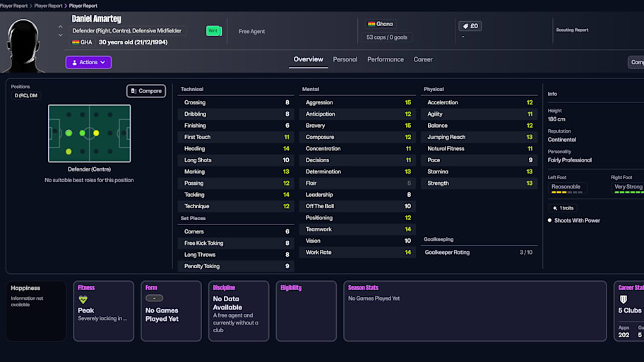Go to previous player with up chevron

(61, 27)
